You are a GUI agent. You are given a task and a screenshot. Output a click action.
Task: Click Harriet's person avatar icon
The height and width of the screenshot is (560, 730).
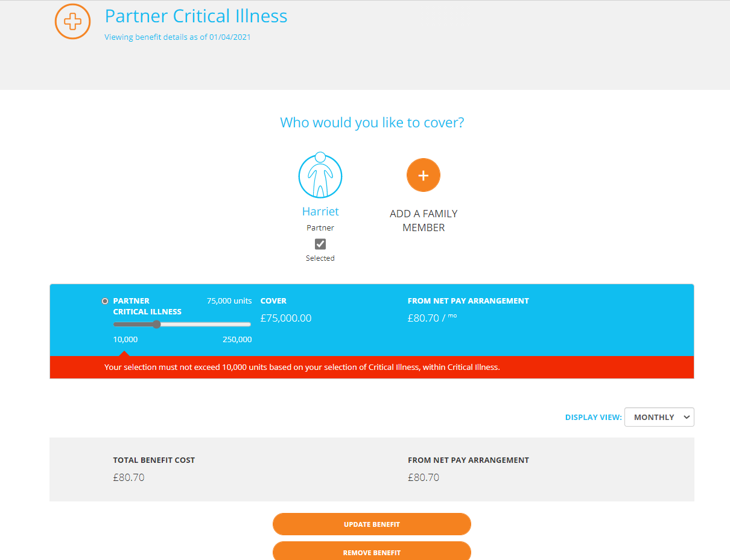(x=320, y=176)
